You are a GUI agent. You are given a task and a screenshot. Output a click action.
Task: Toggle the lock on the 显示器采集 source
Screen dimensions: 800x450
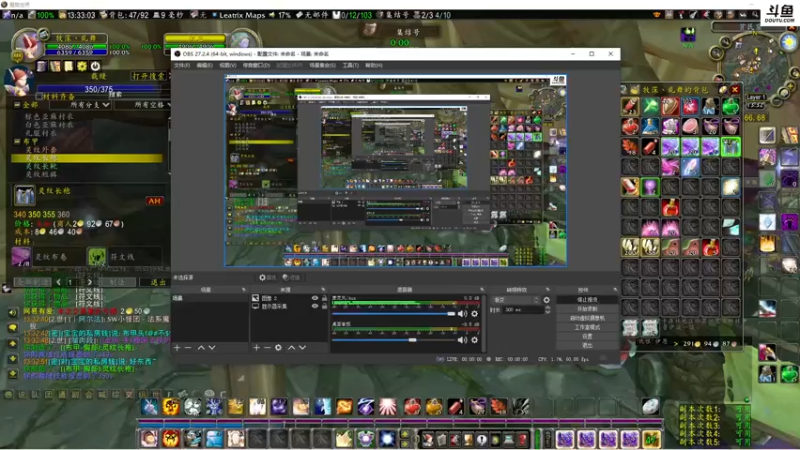coord(324,306)
